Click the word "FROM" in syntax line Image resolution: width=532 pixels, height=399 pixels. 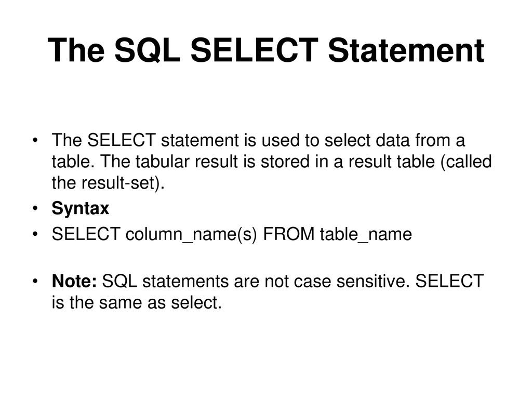(x=289, y=234)
